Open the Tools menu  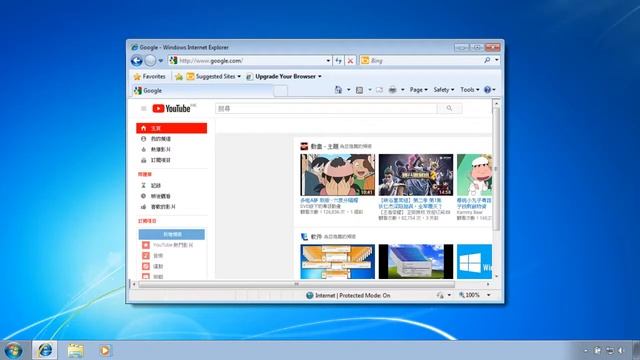(x=469, y=90)
